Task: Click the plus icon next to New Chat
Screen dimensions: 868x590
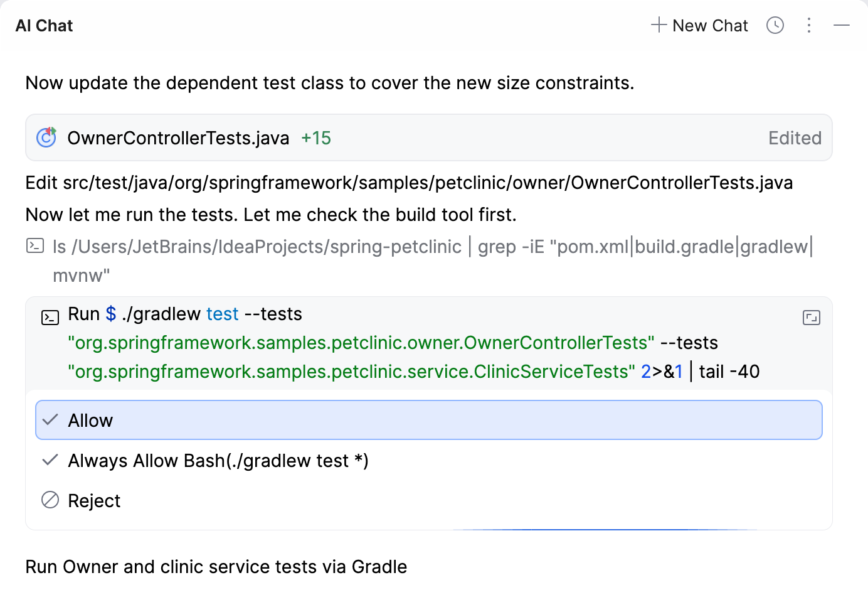Action: [659, 25]
